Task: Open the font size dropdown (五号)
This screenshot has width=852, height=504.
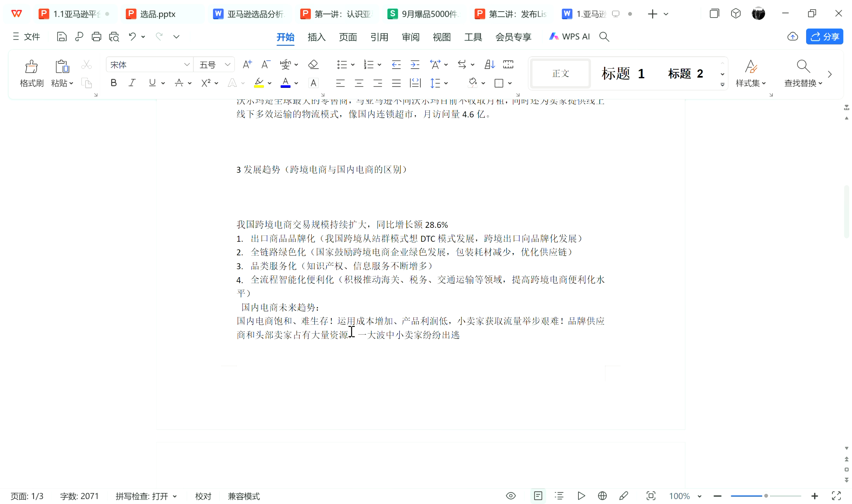Action: pos(228,65)
